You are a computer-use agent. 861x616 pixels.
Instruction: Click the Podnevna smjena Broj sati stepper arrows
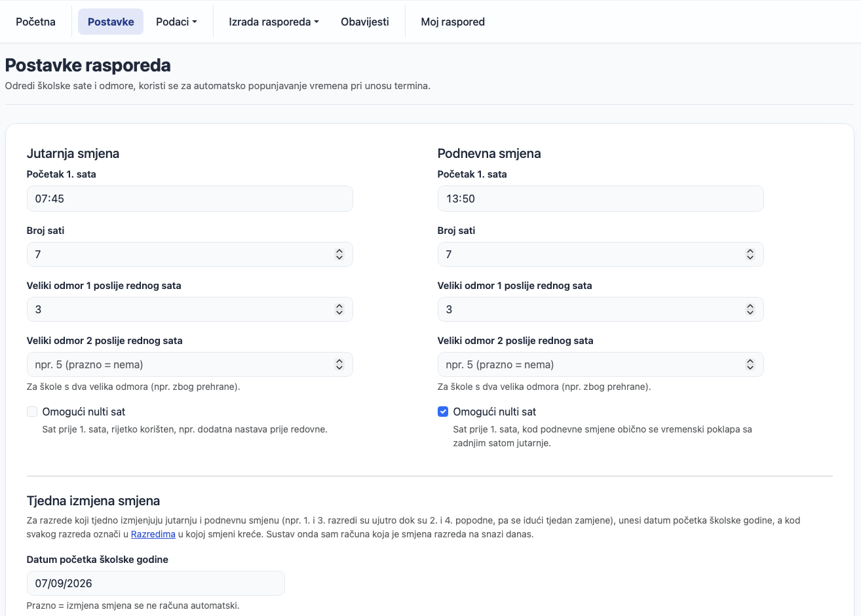coord(750,254)
